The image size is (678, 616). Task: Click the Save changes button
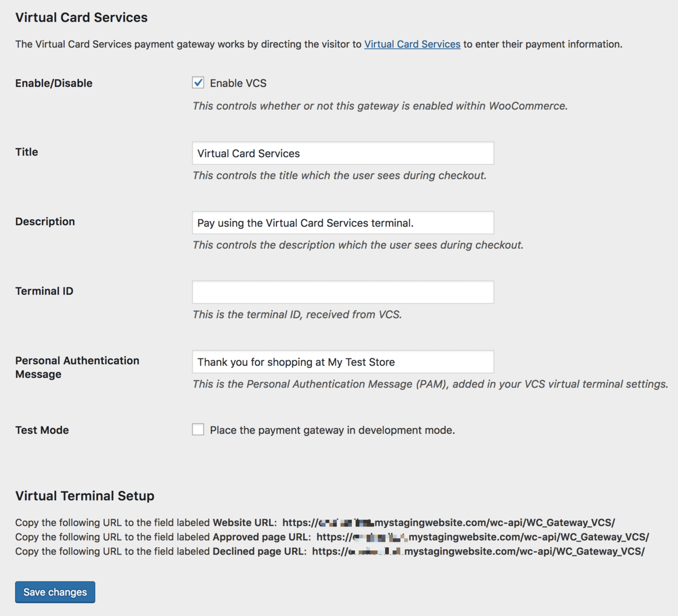point(54,592)
